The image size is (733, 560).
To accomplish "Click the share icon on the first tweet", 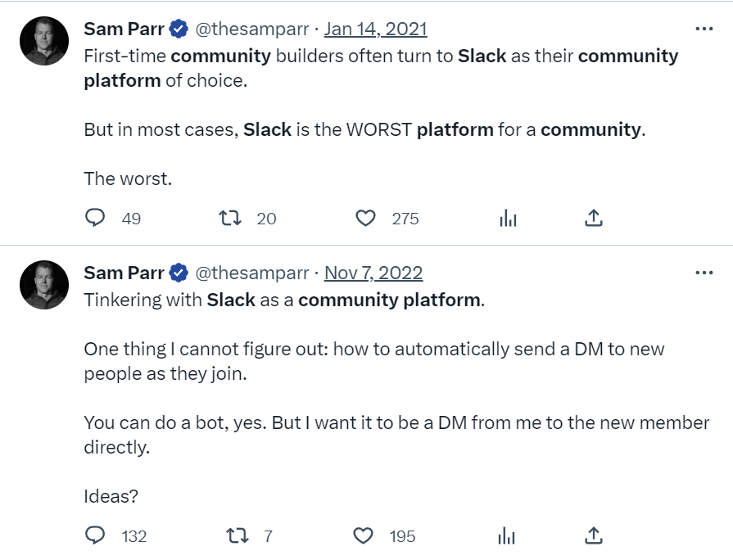I will (594, 218).
